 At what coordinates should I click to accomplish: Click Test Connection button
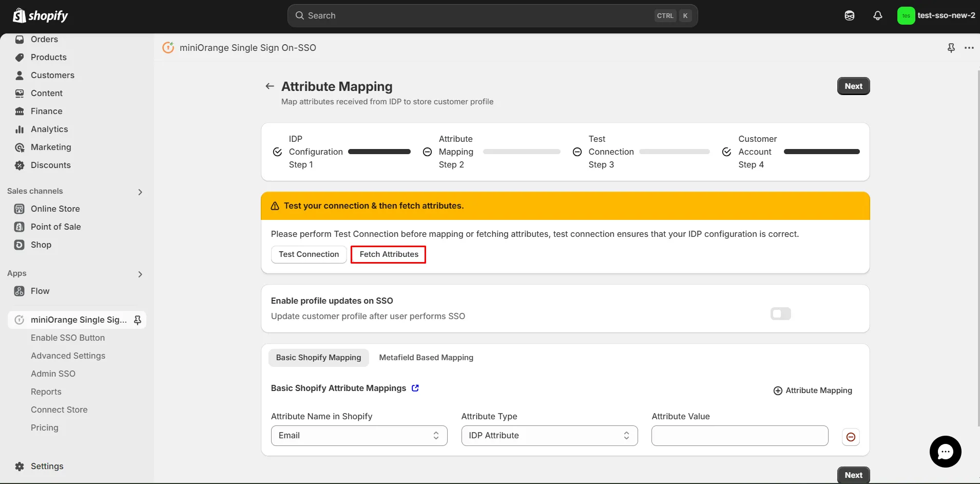point(309,254)
